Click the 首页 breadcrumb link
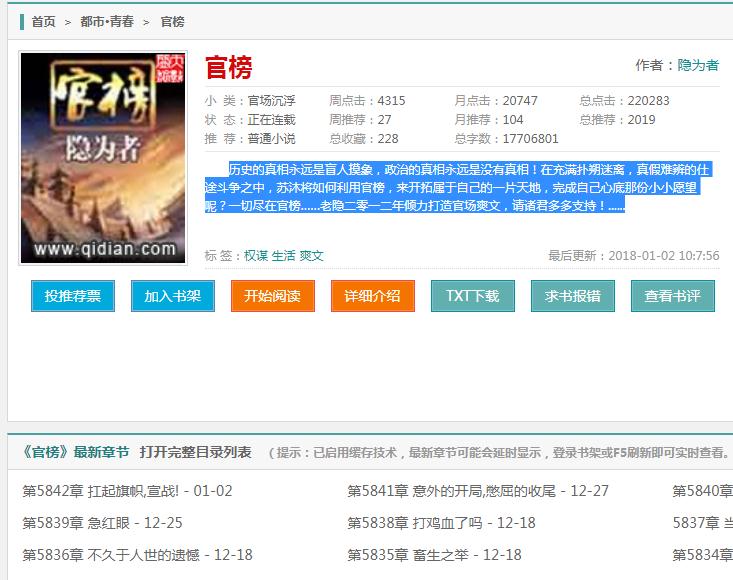 tap(43, 21)
